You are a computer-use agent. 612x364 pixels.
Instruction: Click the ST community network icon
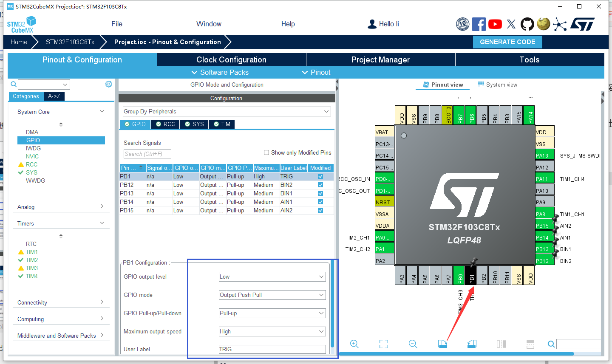pos(560,24)
